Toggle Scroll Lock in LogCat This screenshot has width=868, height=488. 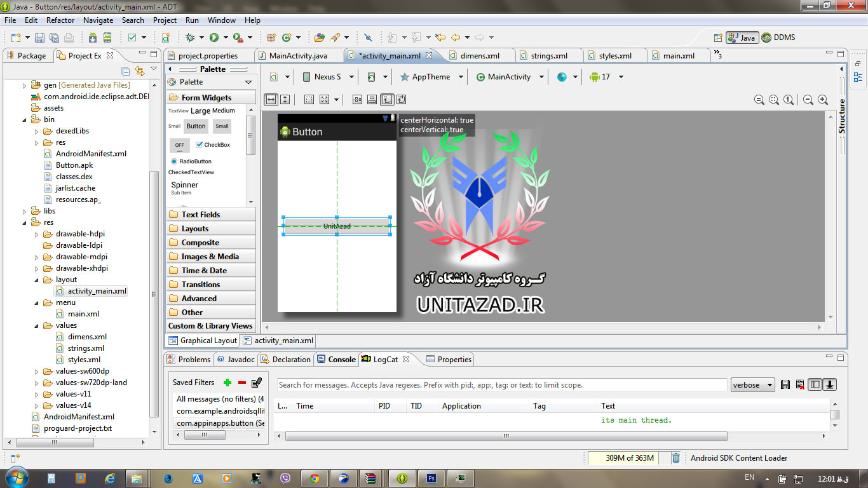point(830,384)
